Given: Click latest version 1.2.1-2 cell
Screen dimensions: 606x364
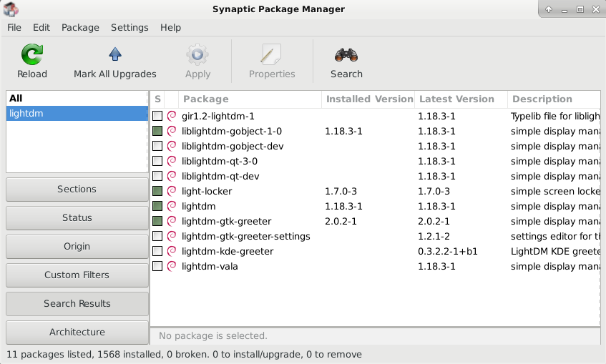Looking at the screenshot, I should click(x=434, y=236).
